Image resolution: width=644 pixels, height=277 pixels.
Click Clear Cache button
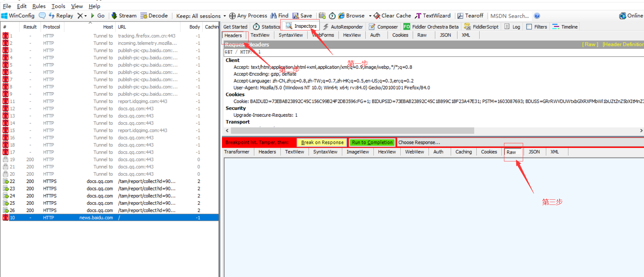(392, 16)
